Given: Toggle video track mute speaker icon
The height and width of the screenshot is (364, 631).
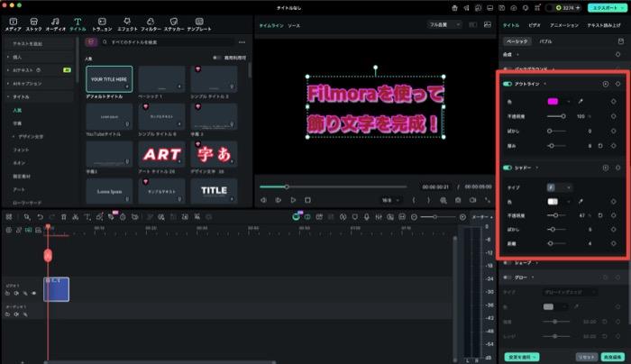Looking at the screenshot, I should pyautogui.click(x=16, y=293).
